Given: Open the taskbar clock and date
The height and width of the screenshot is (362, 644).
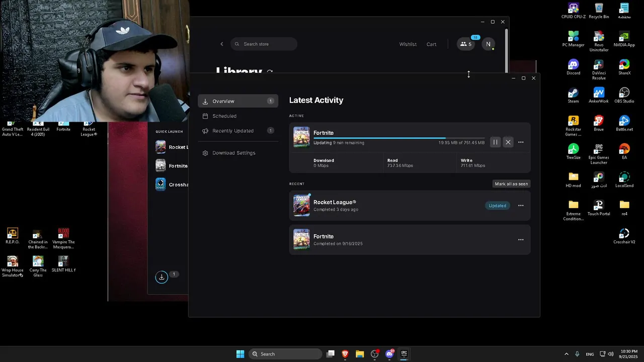Looking at the screenshot, I should 629,354.
